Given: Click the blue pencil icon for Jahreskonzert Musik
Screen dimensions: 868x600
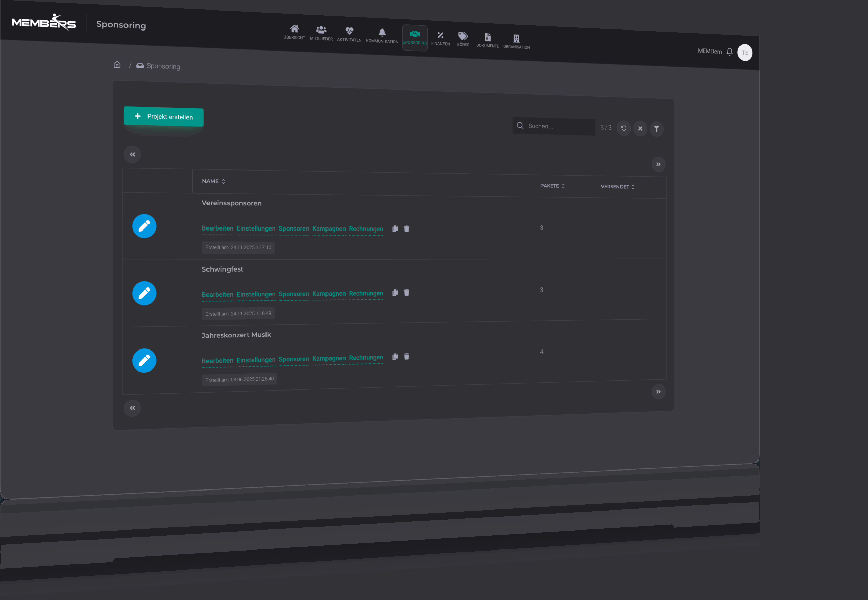Looking at the screenshot, I should (144, 361).
